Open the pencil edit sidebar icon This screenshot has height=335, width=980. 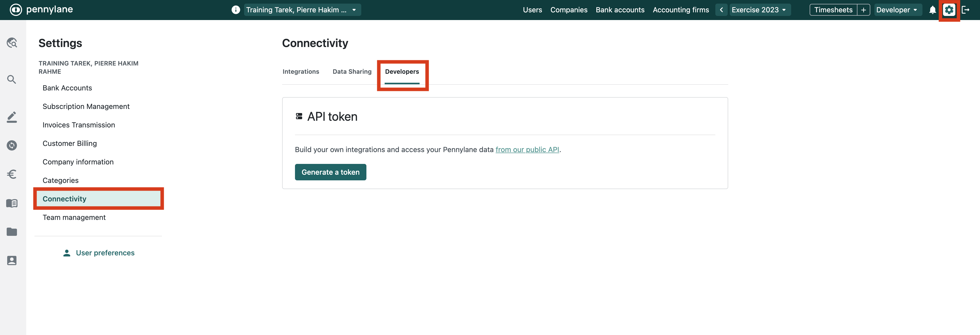tap(12, 117)
